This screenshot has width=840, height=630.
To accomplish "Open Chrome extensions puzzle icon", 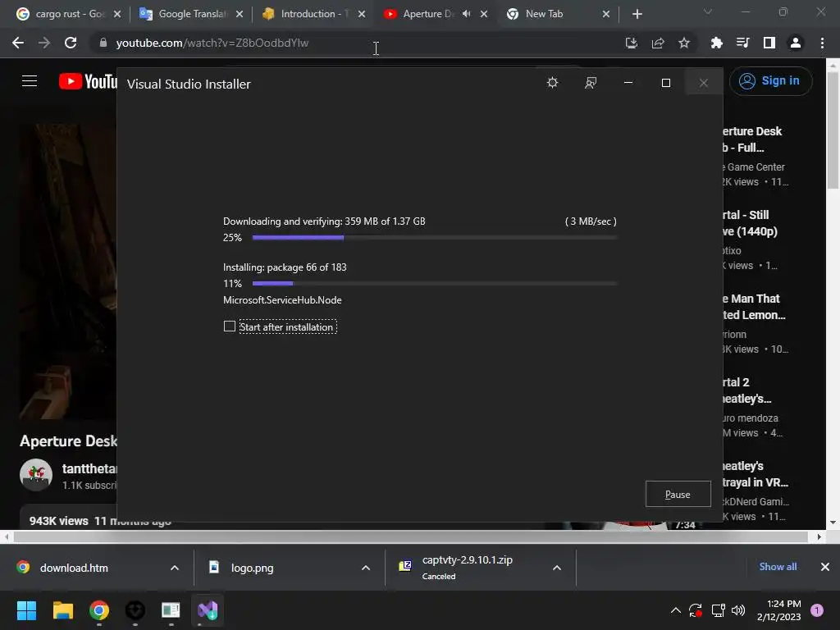I will pos(716,43).
